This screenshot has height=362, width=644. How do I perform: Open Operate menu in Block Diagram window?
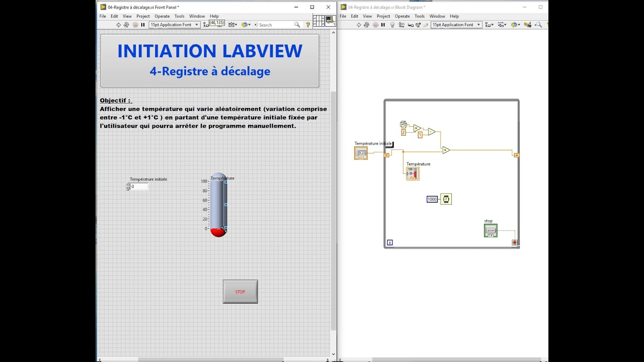(x=402, y=16)
